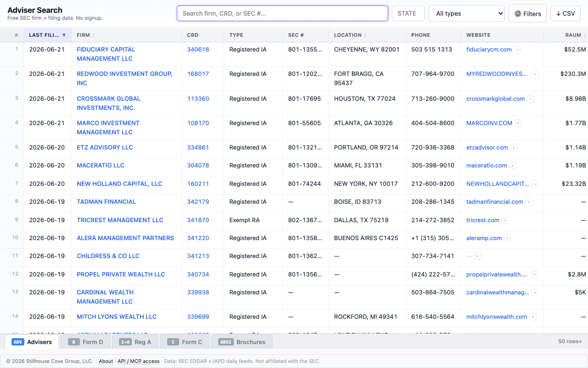This screenshot has width=588, height=368.
Task: Open CRD number 168017
Action: coord(198,74)
